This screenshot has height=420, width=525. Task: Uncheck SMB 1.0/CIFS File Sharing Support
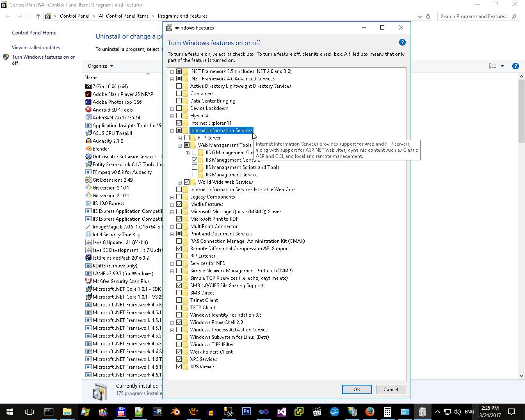(x=179, y=285)
